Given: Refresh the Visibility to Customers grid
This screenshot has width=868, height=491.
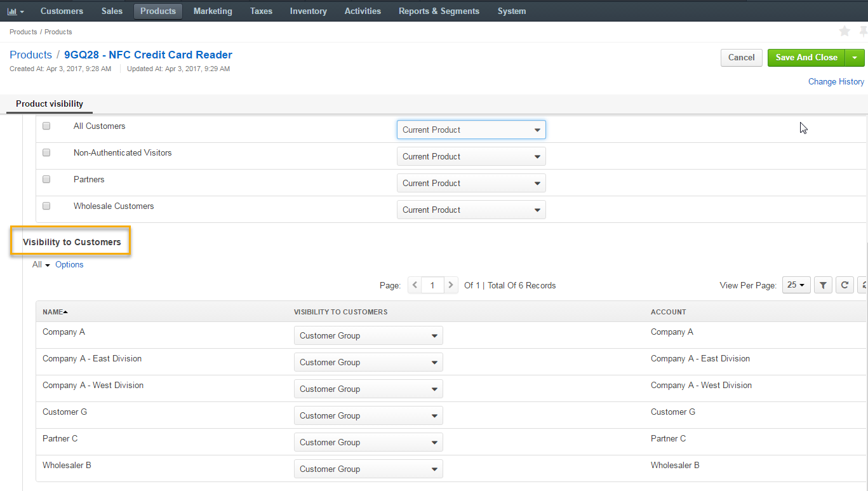Looking at the screenshot, I should tap(845, 285).
